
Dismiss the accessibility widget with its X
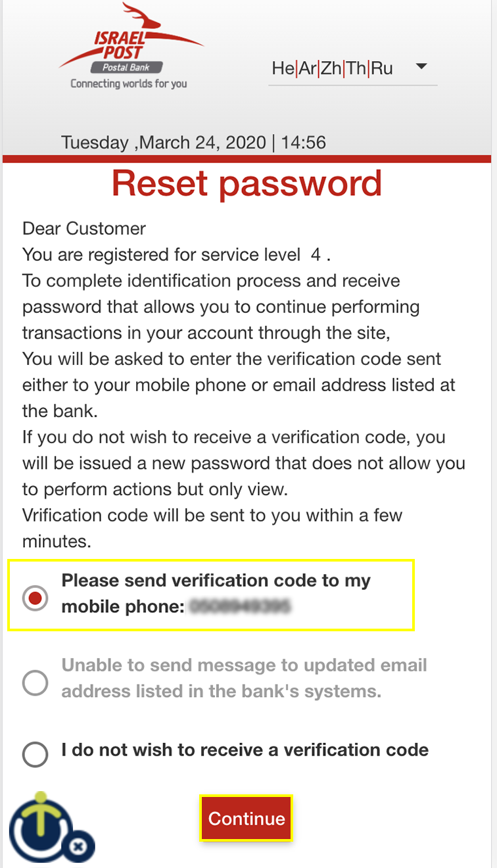[x=78, y=846]
